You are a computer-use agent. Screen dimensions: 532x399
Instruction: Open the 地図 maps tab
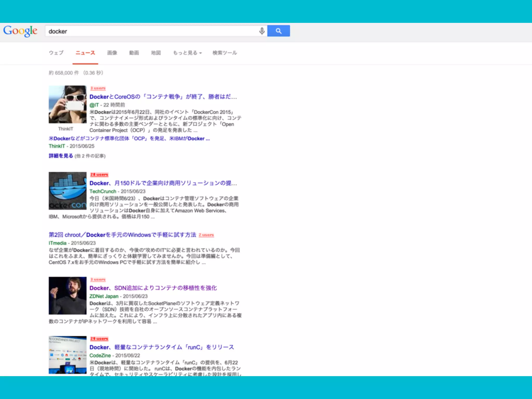coord(156,53)
